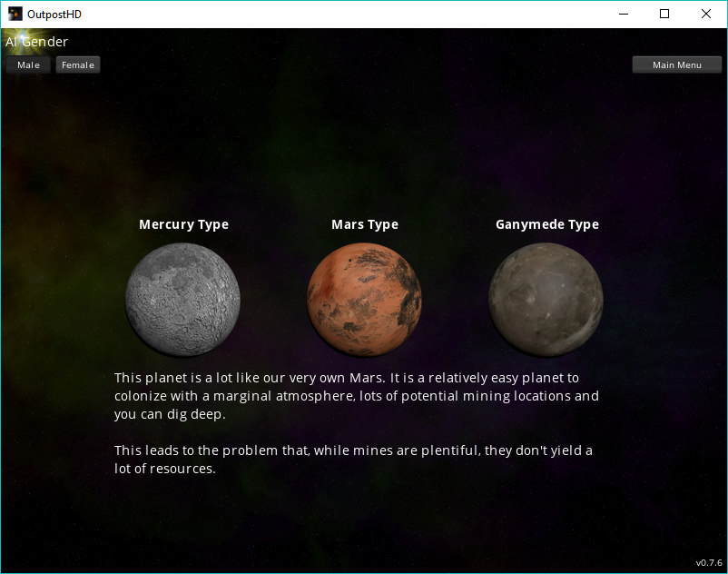
Task: Choose the brown Ganymede Type planet
Action: pyautogui.click(x=546, y=300)
